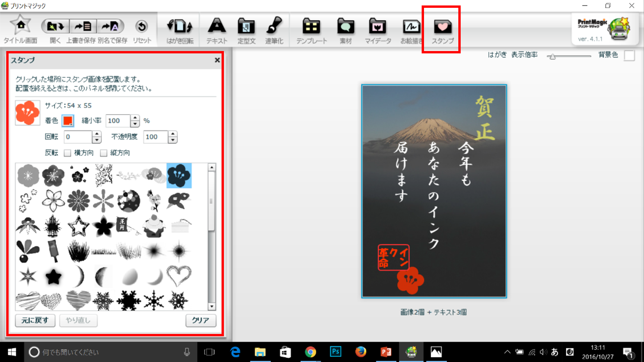Click the クリア clear button

(x=200, y=320)
